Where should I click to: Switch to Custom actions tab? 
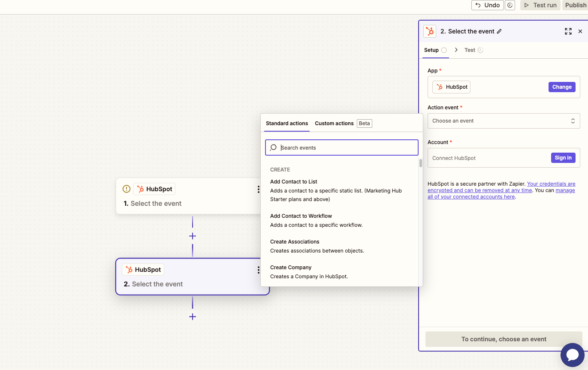[334, 123]
